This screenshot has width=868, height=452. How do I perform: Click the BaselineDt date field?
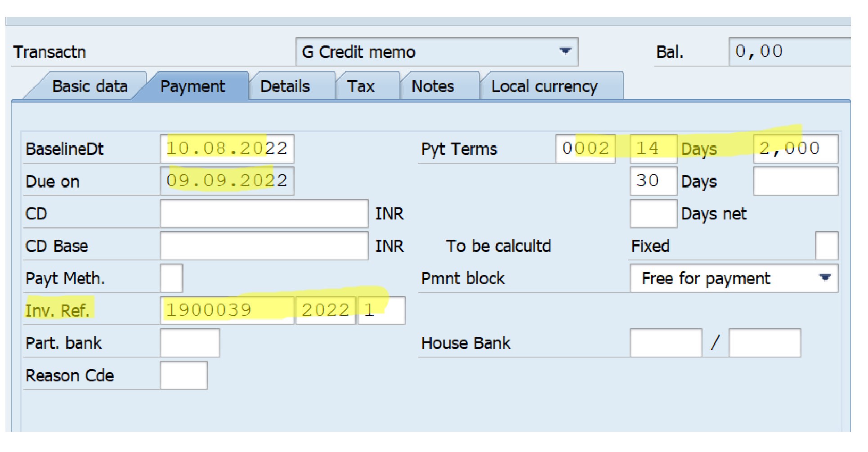227,148
